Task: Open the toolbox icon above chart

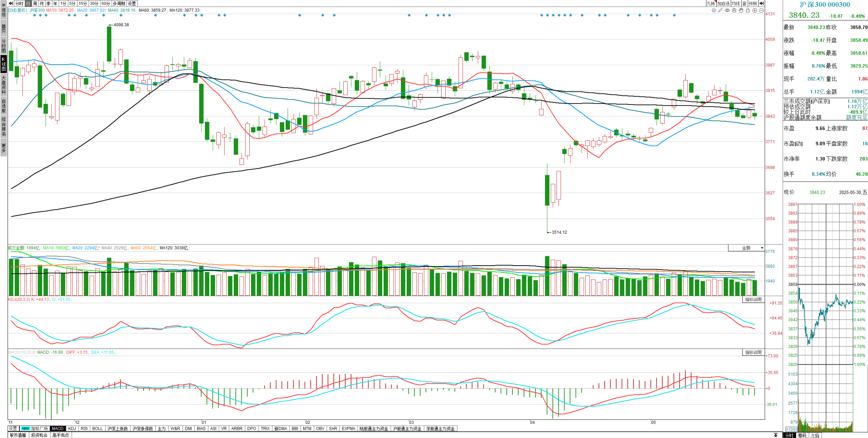Action: [734, 10]
